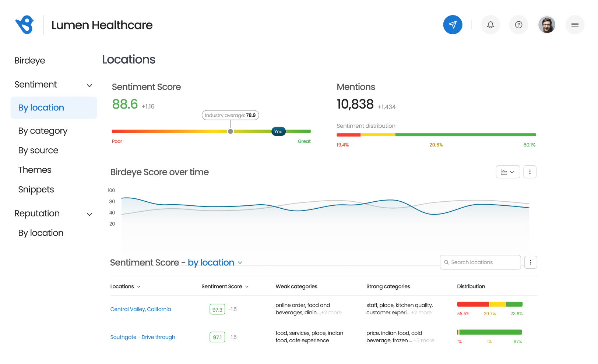The image size is (598, 364).
Task: Open the 'by location' dropdown in Sentiment Score heading
Action: 240,262
